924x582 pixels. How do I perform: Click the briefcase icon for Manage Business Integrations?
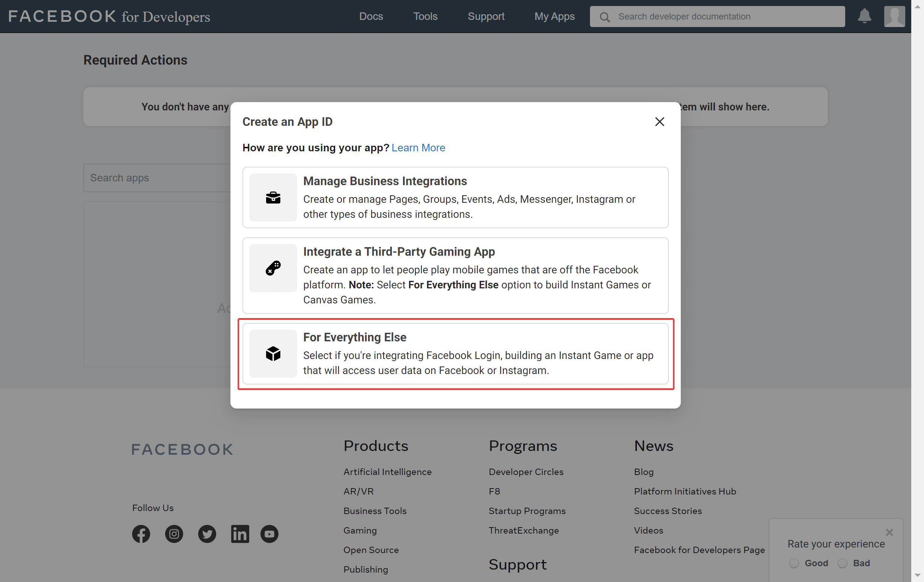click(x=273, y=198)
